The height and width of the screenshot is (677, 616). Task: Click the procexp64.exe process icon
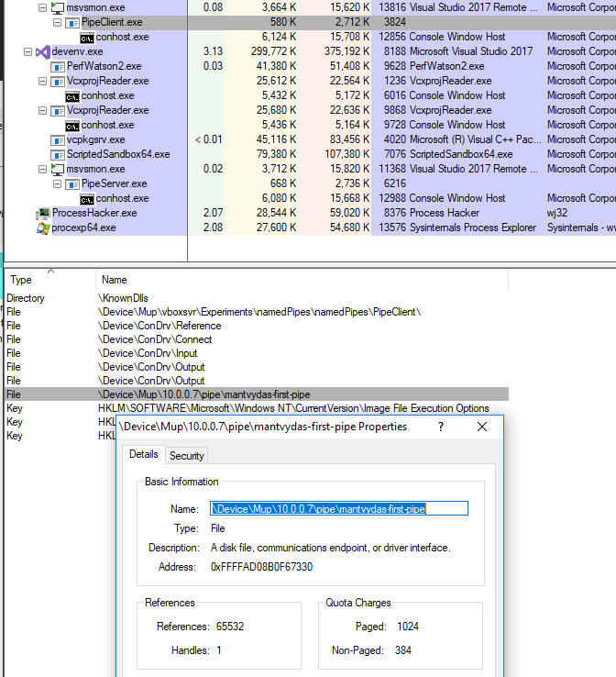tap(43, 228)
